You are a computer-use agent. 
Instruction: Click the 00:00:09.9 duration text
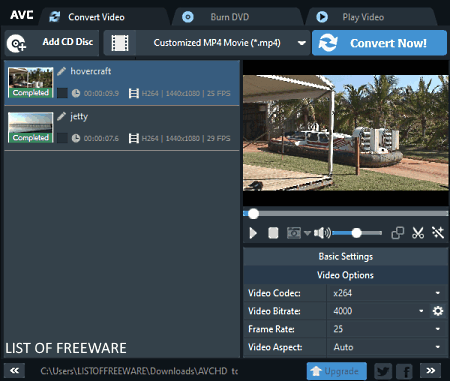(x=101, y=93)
